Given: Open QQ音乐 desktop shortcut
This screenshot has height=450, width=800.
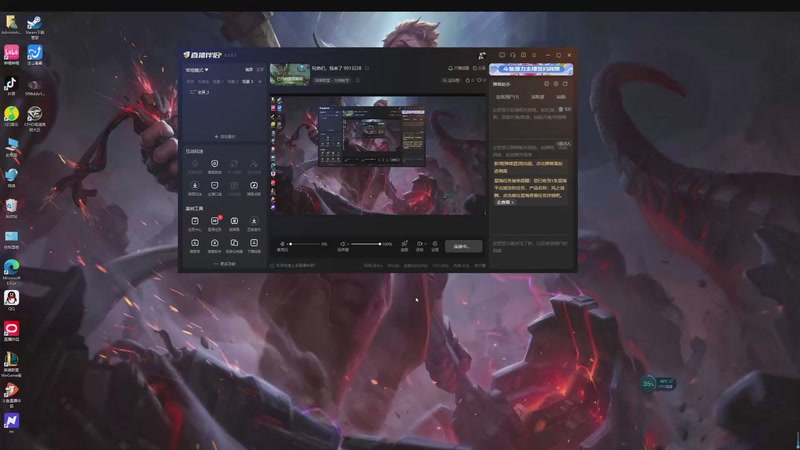Looking at the screenshot, I should pos(11,116).
